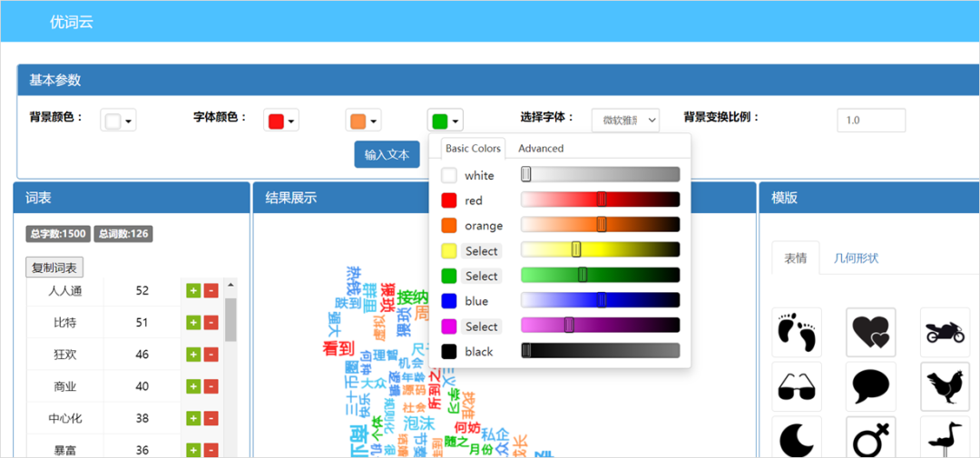
Task: Click the green shade slider
Action: pyautogui.click(x=600, y=275)
